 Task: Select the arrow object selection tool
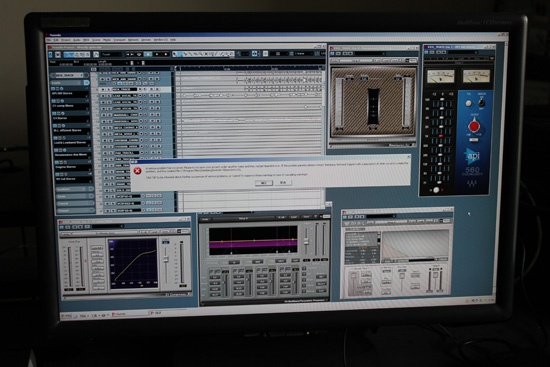(175, 54)
